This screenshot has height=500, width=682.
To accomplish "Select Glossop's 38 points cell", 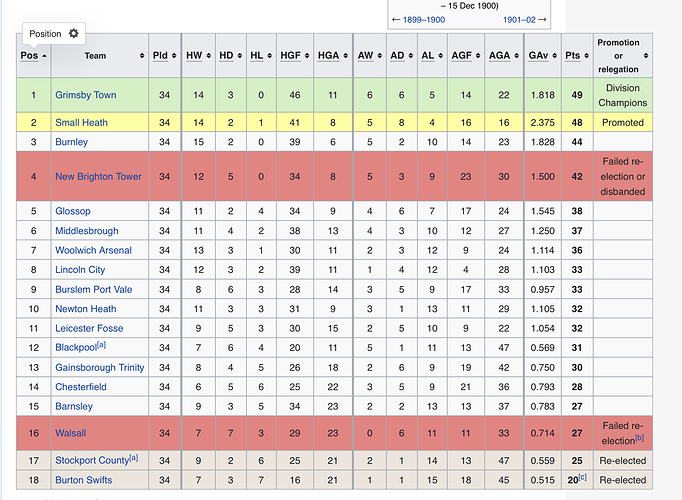I will pos(577,211).
